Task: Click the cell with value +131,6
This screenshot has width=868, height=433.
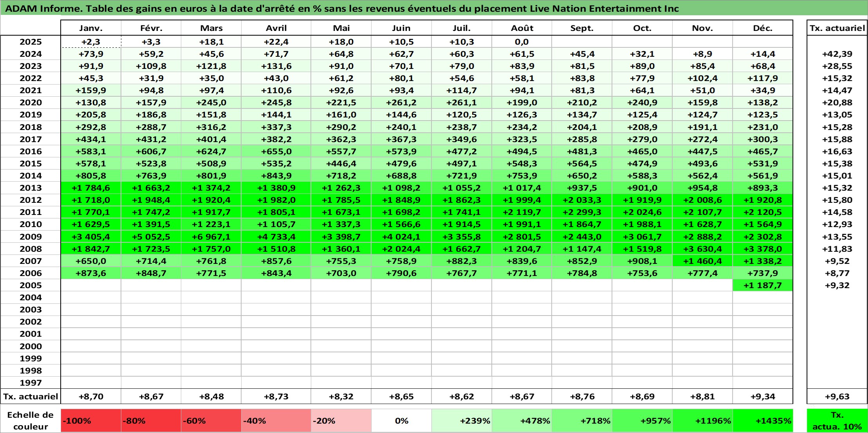Action: 276,66
